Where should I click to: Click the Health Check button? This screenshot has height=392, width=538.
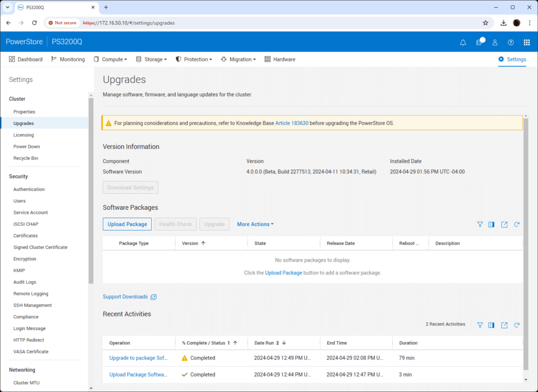pos(175,224)
